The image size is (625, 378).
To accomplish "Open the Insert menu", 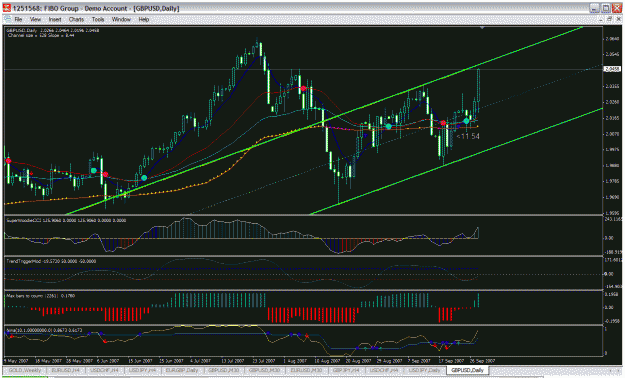I will (x=55, y=19).
